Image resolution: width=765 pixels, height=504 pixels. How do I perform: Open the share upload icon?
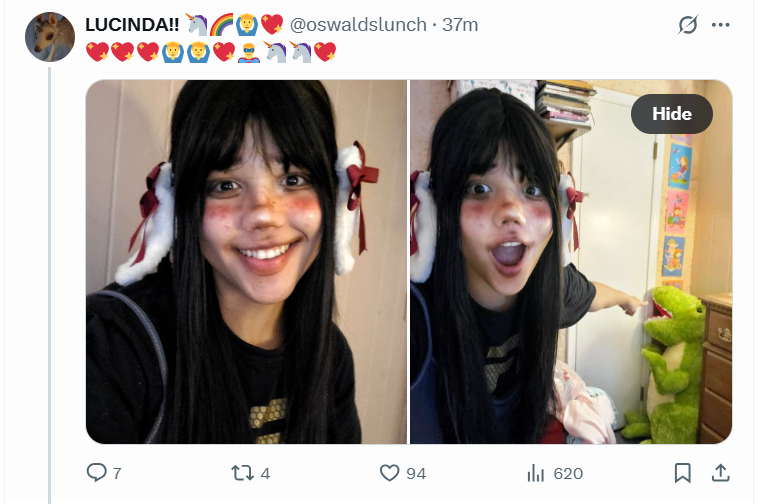click(x=721, y=473)
